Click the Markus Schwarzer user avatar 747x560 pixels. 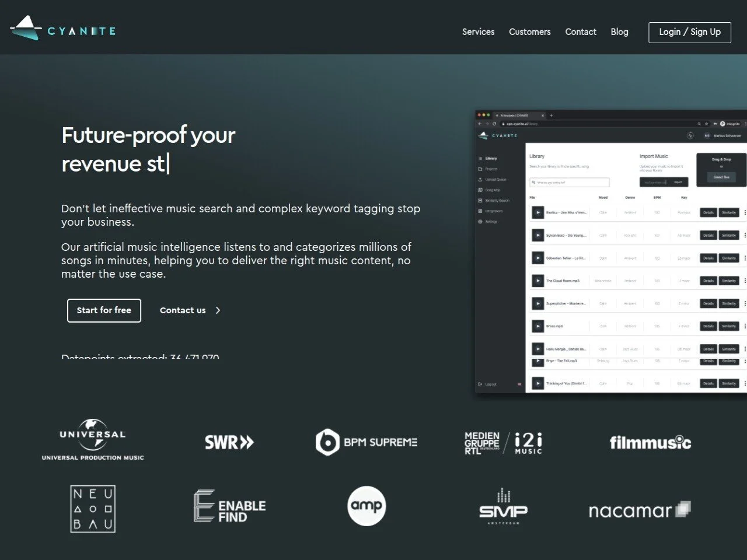click(707, 135)
